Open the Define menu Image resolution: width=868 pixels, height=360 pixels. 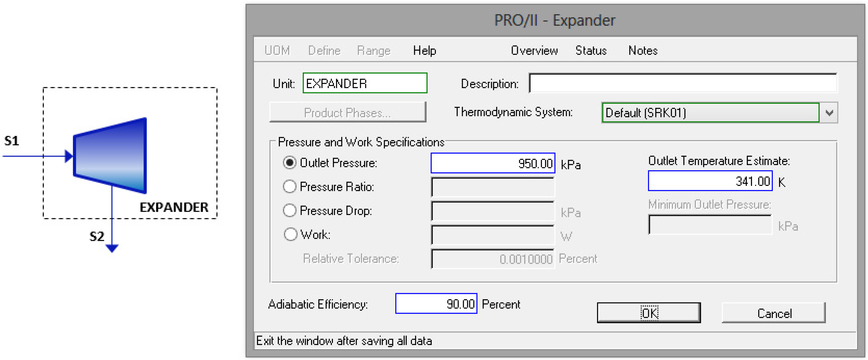324,50
